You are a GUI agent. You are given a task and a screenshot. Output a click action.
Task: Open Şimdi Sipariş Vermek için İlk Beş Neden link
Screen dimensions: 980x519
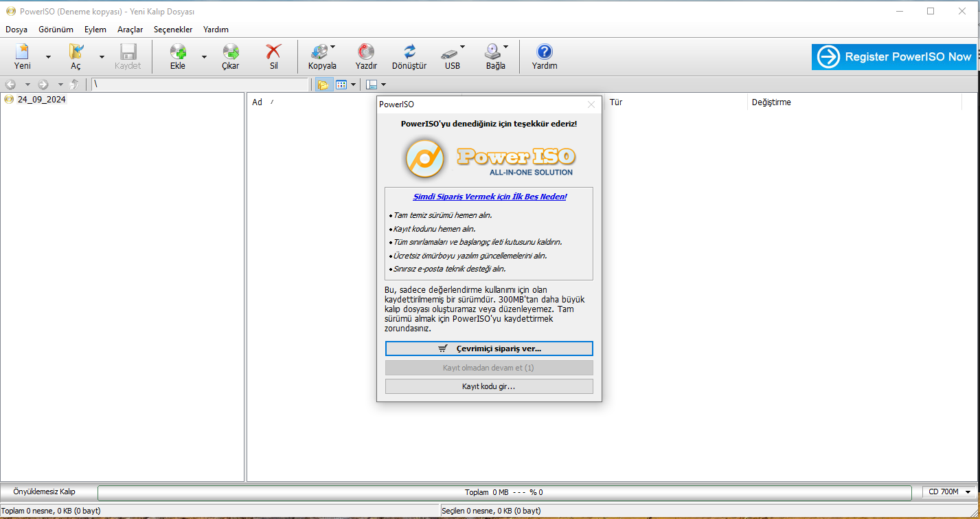pyautogui.click(x=490, y=197)
